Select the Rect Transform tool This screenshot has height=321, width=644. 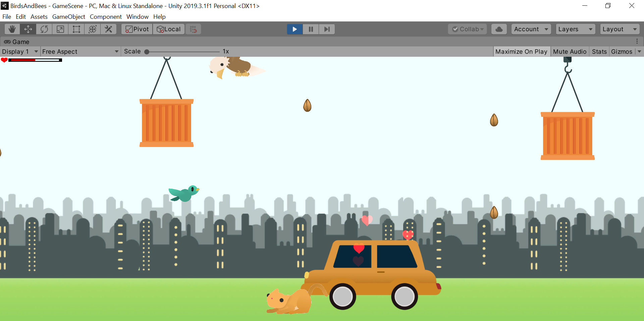(x=76, y=29)
